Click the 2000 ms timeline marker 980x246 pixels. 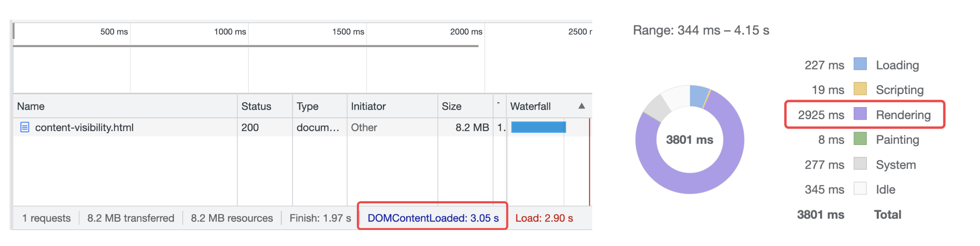point(466,32)
